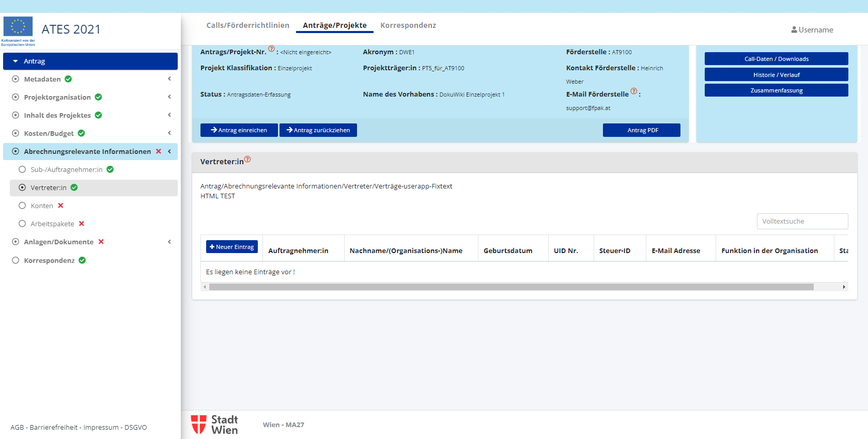Click help icon next to E-Mail Förderstelle
The height and width of the screenshot is (439, 868).
click(x=634, y=91)
